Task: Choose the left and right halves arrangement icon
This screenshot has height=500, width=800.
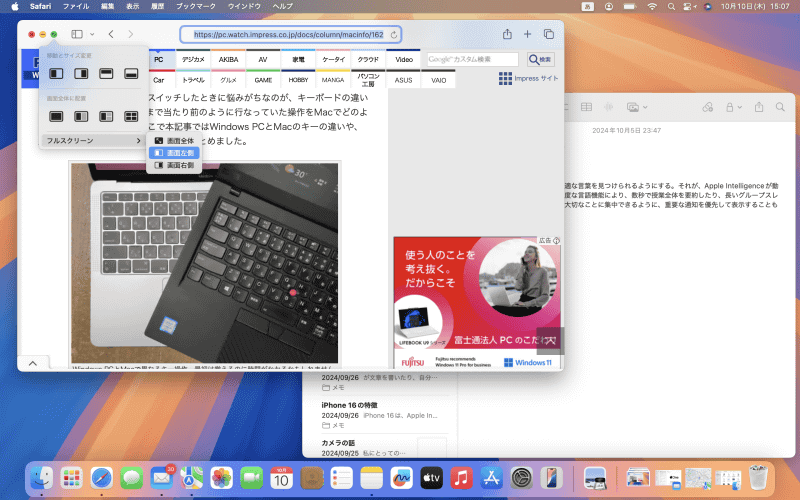Action: click(x=81, y=116)
